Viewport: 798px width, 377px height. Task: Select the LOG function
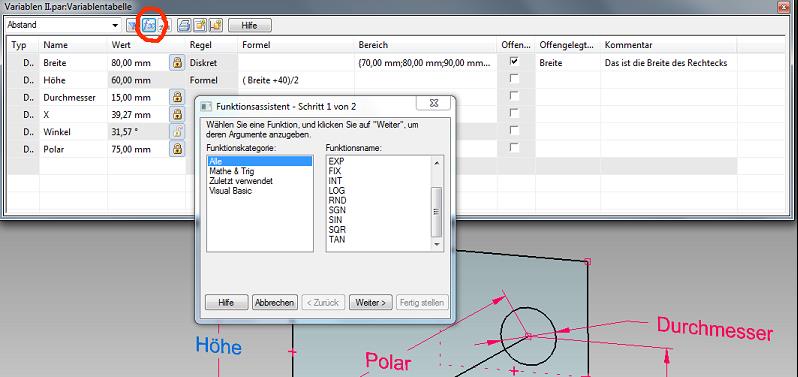pos(336,191)
